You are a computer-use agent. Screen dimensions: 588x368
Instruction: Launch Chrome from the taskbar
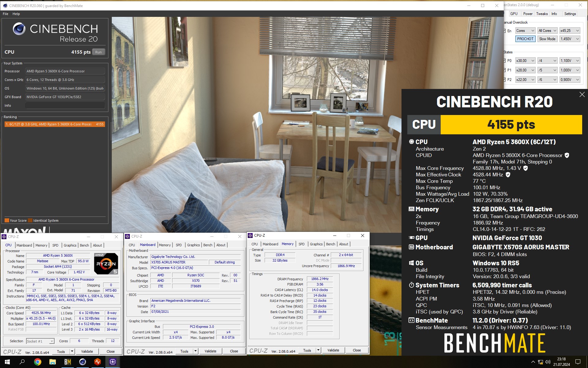pos(37,362)
